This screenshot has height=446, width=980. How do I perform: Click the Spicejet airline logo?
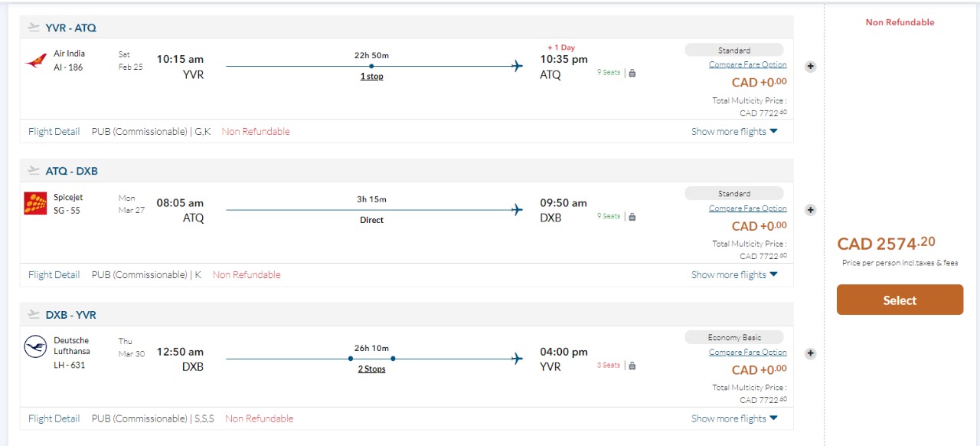point(35,204)
